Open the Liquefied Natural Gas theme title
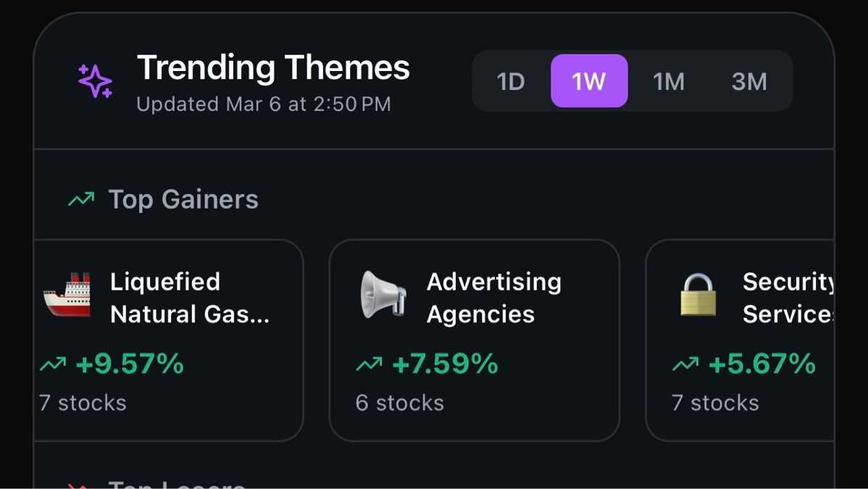The height and width of the screenshot is (489, 868). pos(190,298)
